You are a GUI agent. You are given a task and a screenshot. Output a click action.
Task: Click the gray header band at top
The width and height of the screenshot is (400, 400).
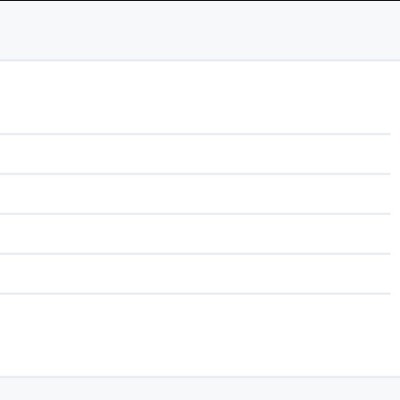coord(200,30)
